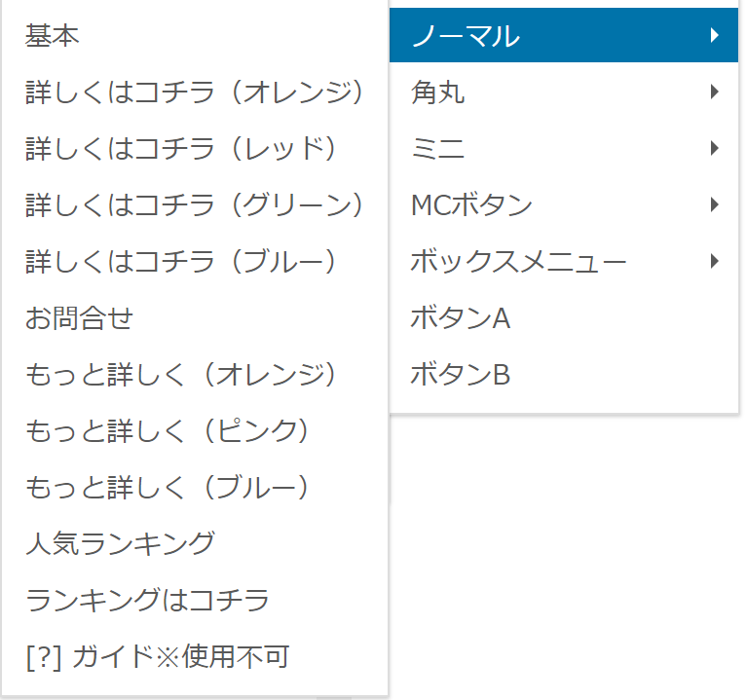Pick もっと詳しく（ブルー）
The height and width of the screenshot is (700, 747).
click(x=195, y=487)
